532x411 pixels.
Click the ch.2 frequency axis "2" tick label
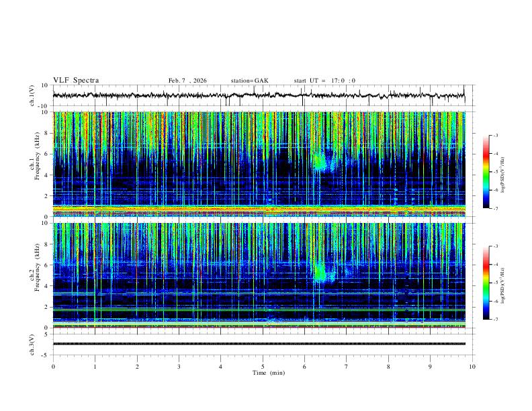pyautogui.click(x=46, y=307)
